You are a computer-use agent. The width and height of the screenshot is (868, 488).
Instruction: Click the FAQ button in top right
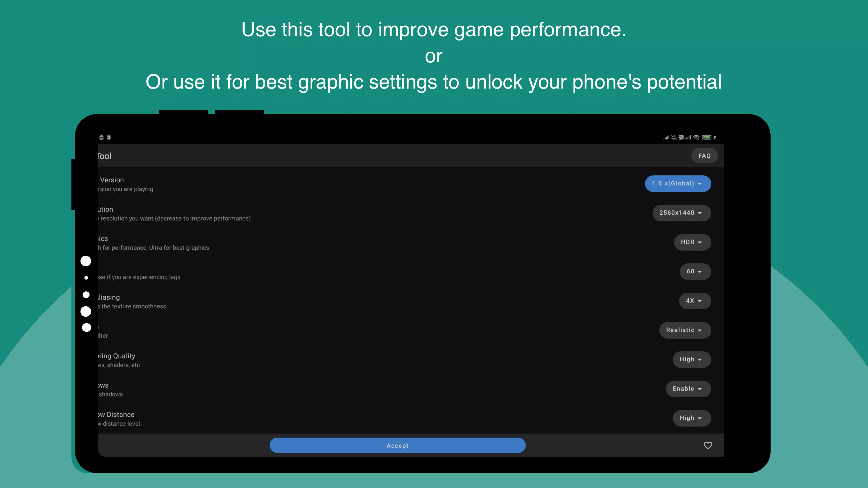click(x=705, y=155)
